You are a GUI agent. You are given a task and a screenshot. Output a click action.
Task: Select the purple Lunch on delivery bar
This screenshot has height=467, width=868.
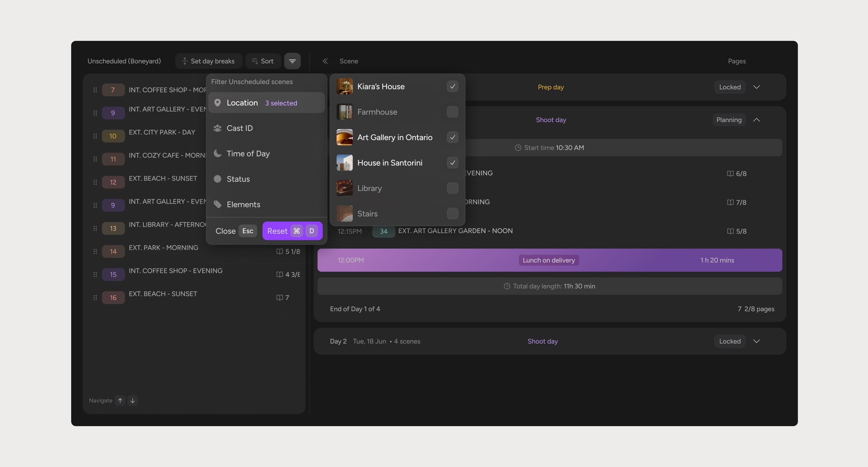(x=549, y=260)
